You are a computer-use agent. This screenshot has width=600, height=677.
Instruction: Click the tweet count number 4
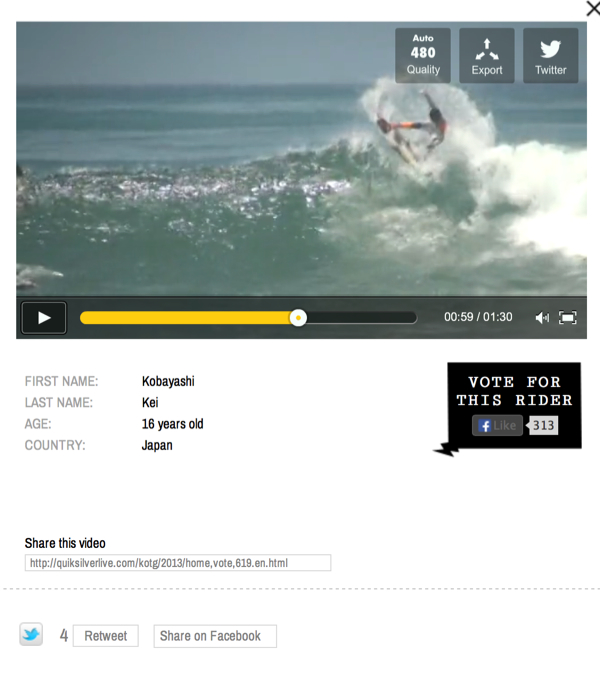(x=63, y=636)
